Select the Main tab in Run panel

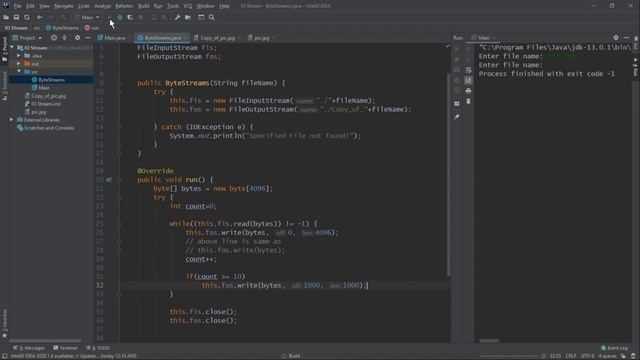[484, 38]
